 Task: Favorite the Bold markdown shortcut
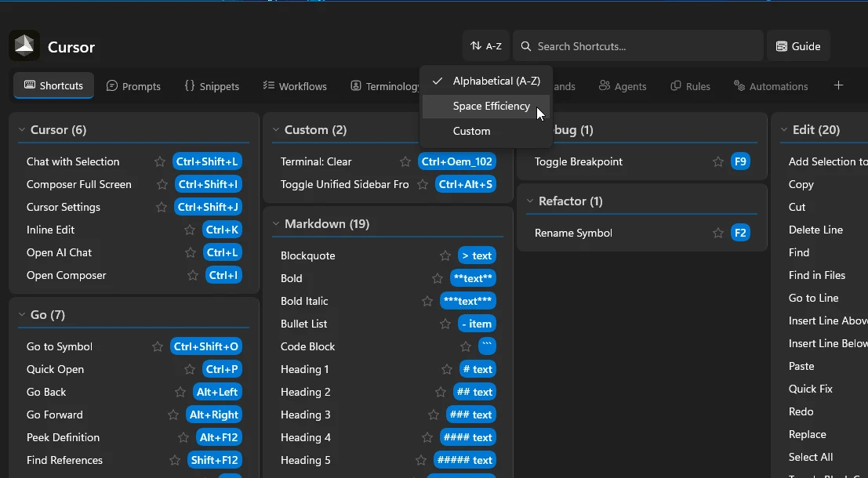(x=437, y=278)
